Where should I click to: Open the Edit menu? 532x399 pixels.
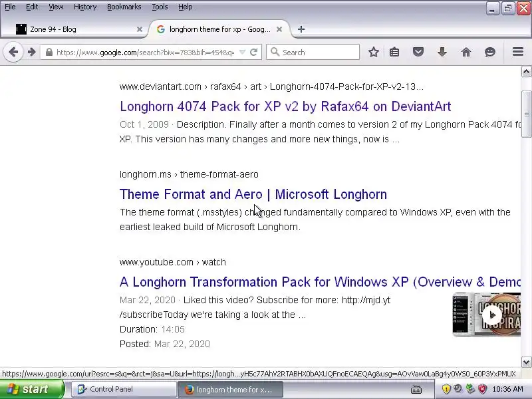click(x=32, y=7)
